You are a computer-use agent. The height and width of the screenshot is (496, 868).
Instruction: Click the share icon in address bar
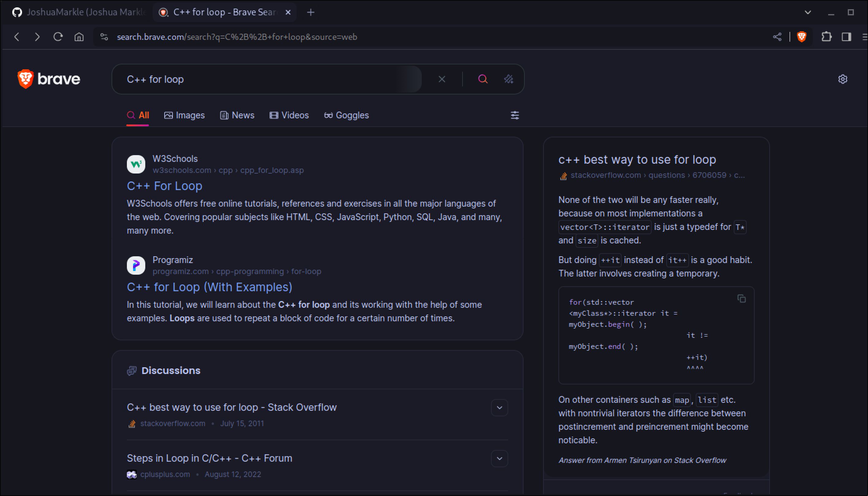click(x=777, y=37)
